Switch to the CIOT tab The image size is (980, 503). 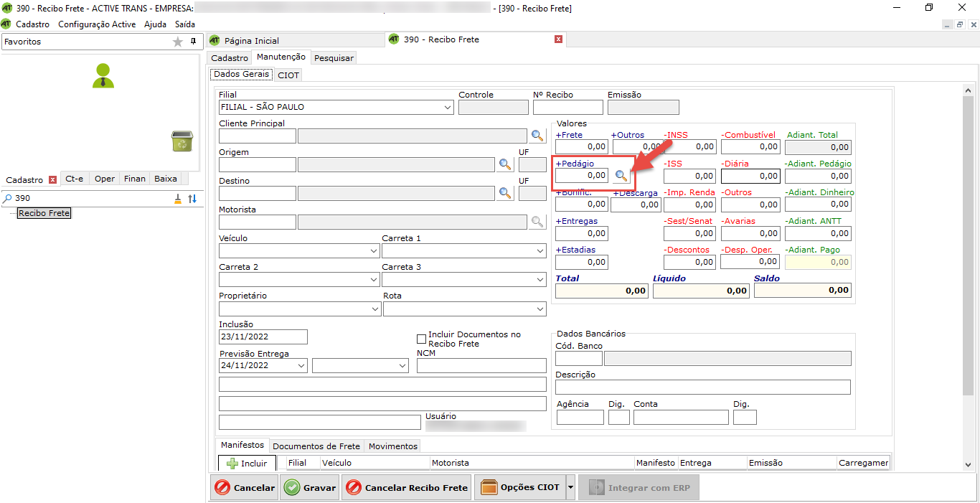tap(288, 75)
